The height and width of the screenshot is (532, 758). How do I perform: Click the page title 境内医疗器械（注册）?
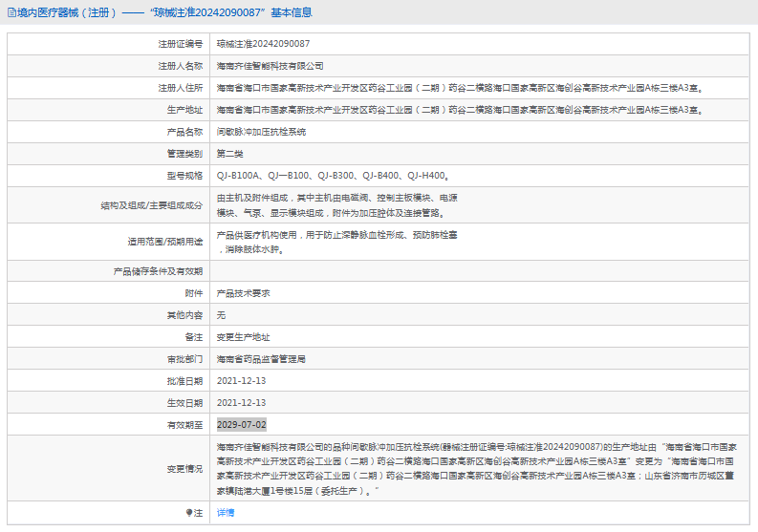(x=67, y=12)
